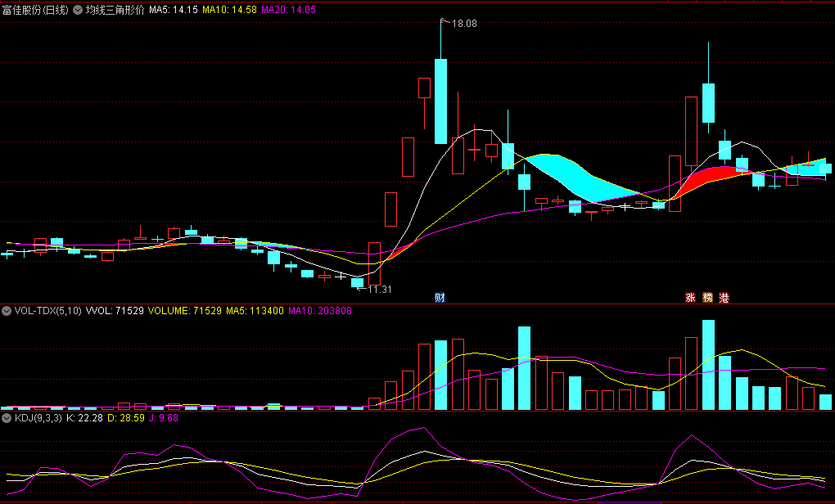Select the J: 9.68 value
Viewport: 835px width, 504px height.
pyautogui.click(x=164, y=418)
